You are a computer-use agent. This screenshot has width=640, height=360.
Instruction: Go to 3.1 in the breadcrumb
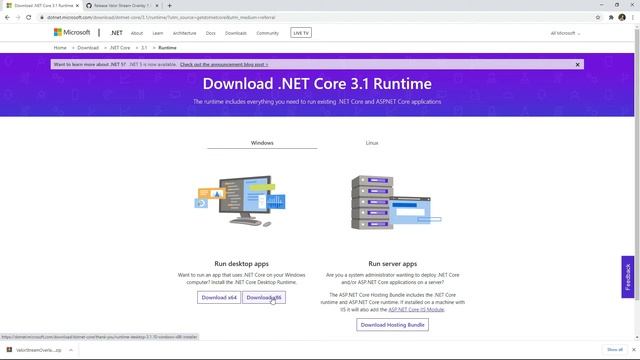pos(144,48)
